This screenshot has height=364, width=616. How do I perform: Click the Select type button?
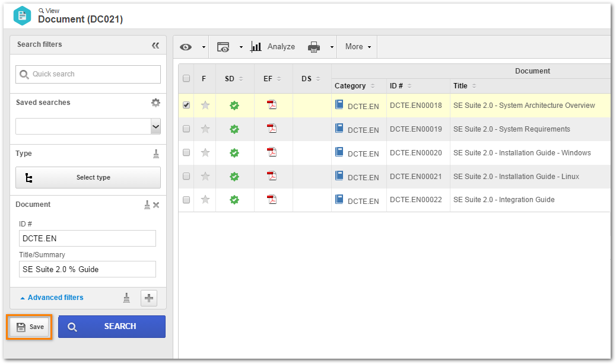click(x=88, y=177)
